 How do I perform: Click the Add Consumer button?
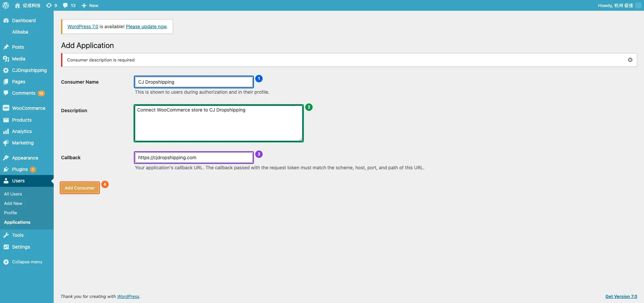point(80,188)
